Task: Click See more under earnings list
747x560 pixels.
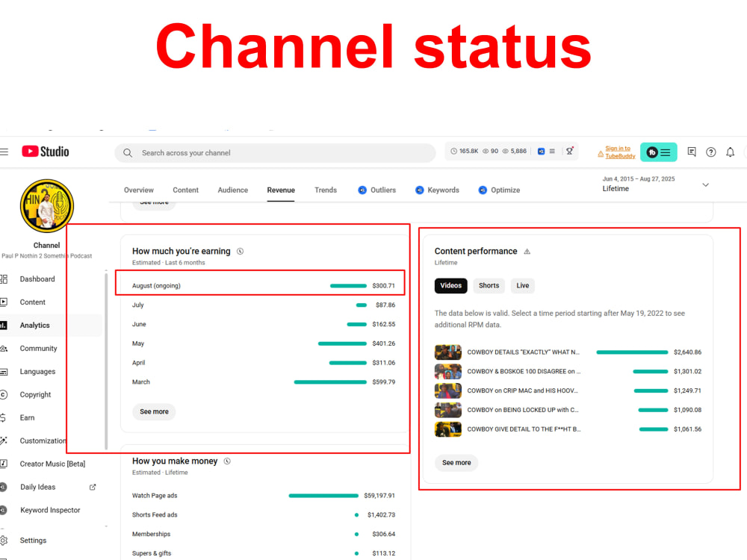Action: pos(154,412)
